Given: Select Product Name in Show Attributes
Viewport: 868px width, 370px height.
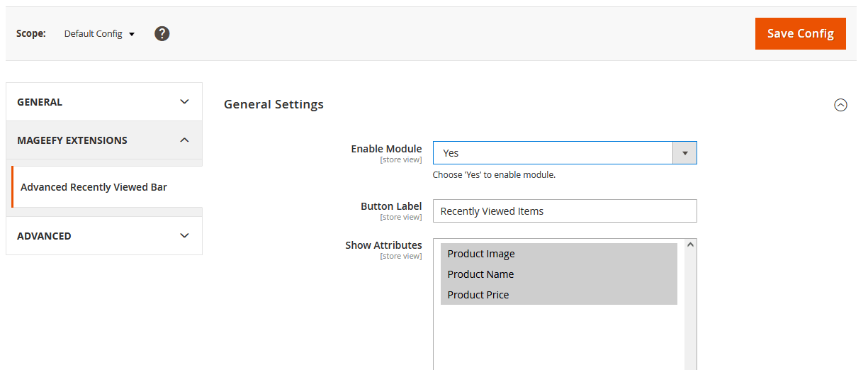Looking at the screenshot, I should pos(480,274).
